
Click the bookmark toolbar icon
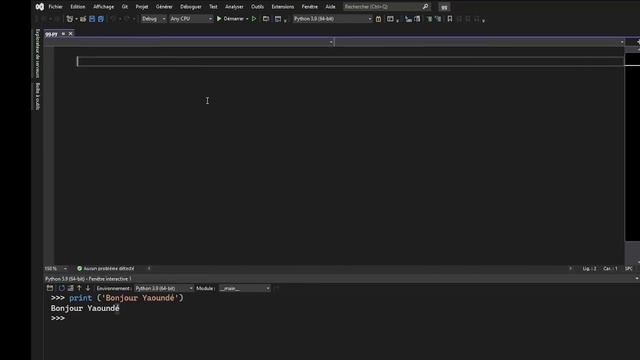[x=450, y=19]
